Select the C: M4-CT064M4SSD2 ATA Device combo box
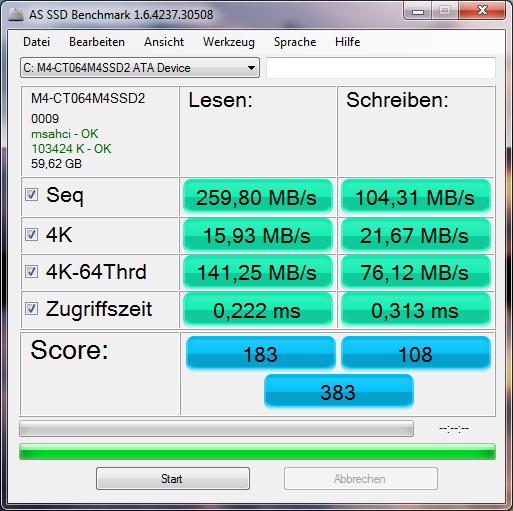513x511 pixels. click(140, 68)
